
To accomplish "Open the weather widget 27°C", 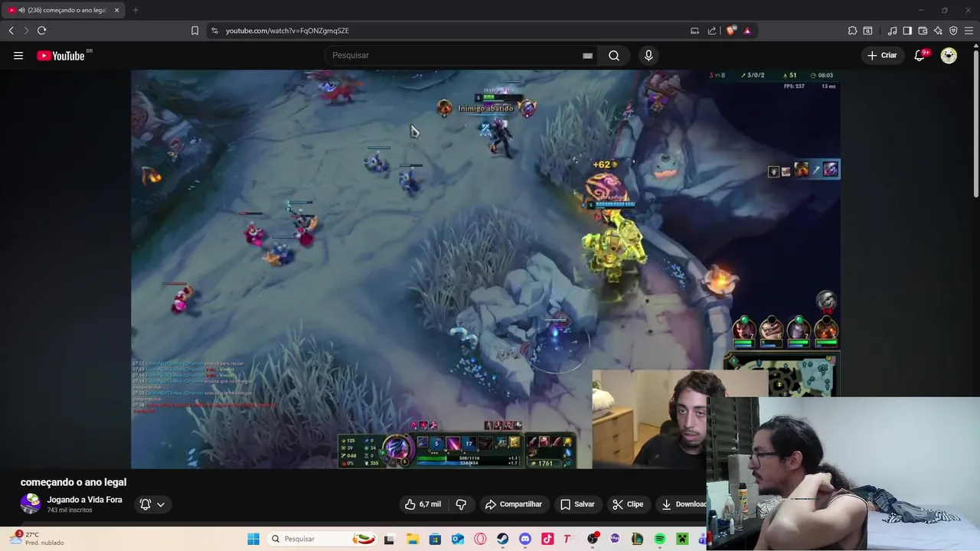I will point(37,539).
